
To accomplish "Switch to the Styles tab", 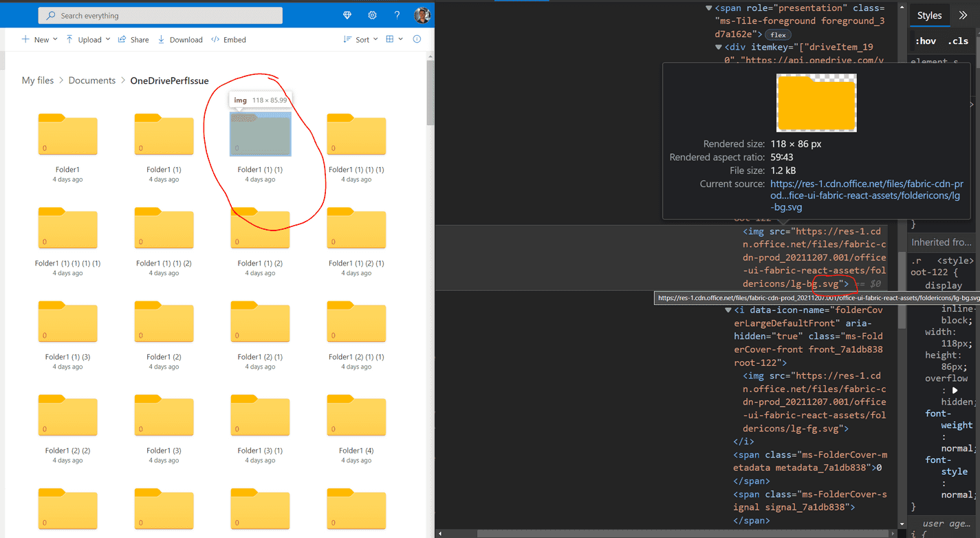I will coord(929,15).
